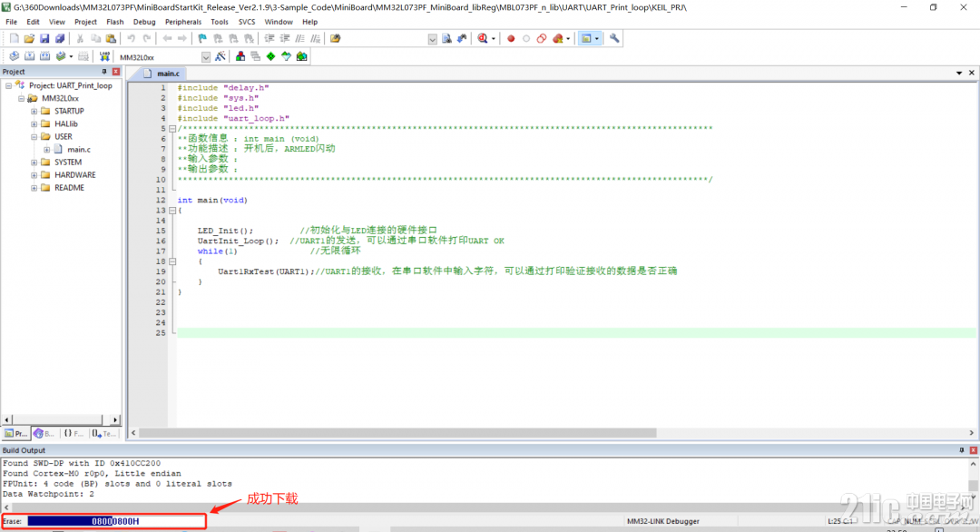Disable all breakpoints icon
The width and height of the screenshot is (980, 532).
point(541,39)
